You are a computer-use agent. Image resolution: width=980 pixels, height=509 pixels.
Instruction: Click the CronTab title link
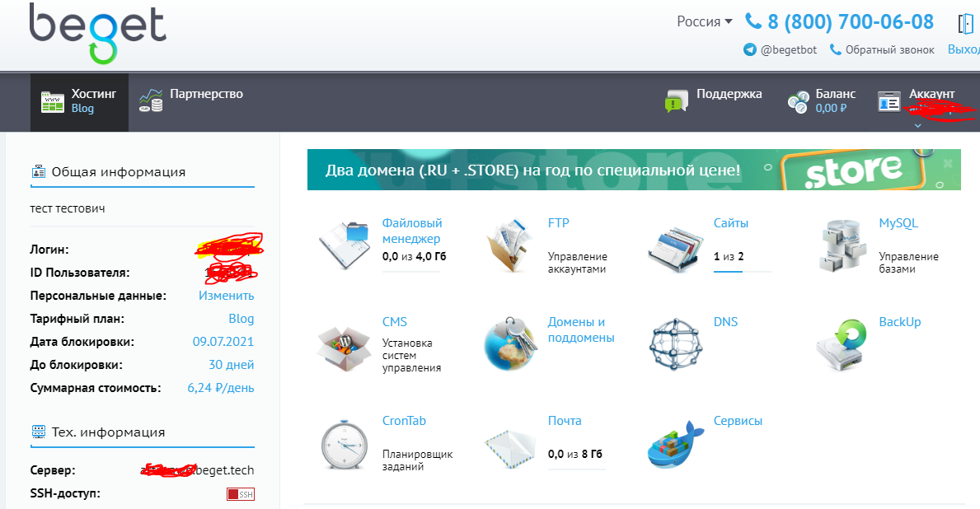coord(404,421)
